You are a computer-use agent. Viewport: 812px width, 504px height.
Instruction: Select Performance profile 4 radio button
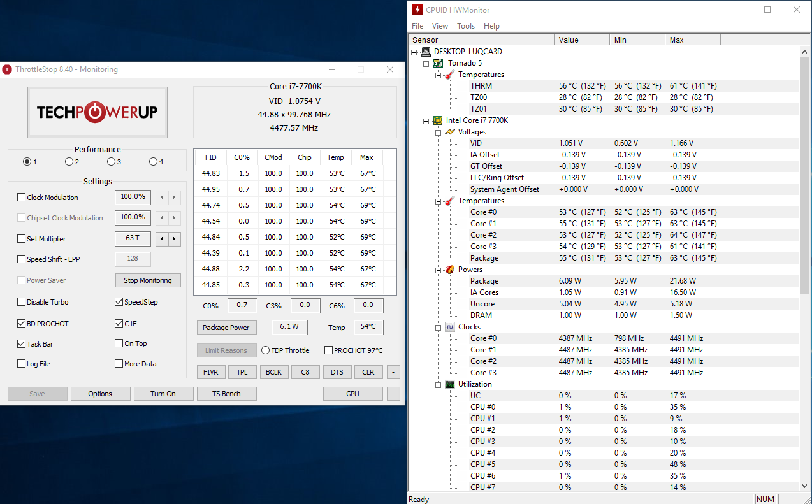tap(153, 162)
